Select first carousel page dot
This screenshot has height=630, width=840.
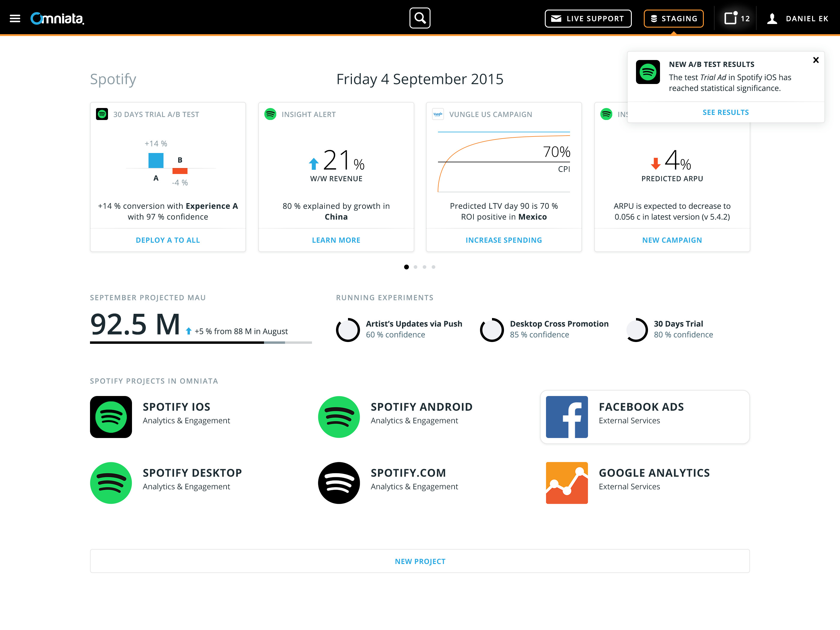tap(406, 267)
